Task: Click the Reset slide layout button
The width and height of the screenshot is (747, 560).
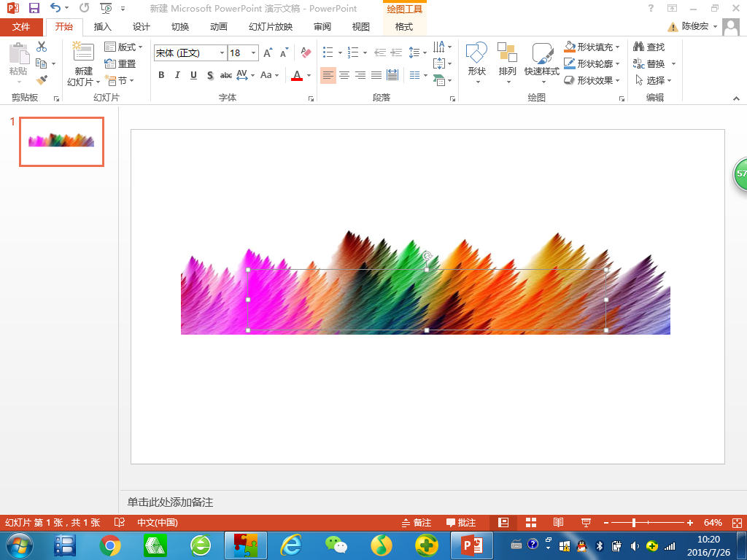Action: click(x=120, y=63)
